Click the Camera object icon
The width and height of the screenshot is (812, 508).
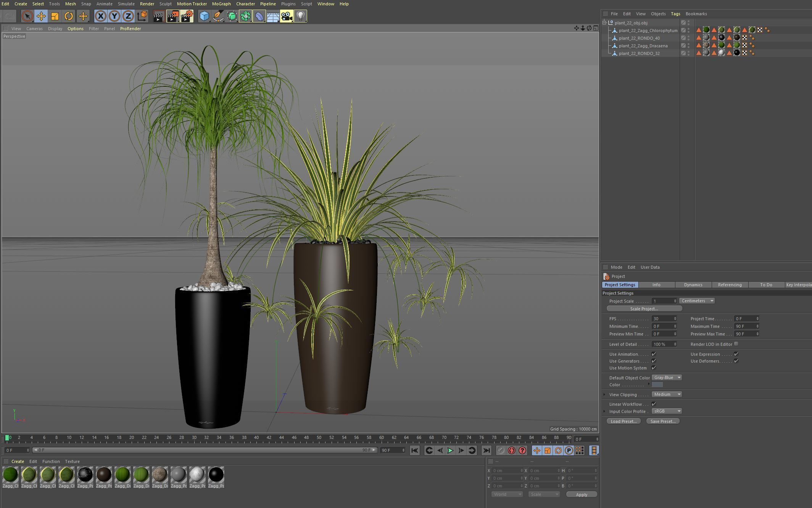(287, 16)
